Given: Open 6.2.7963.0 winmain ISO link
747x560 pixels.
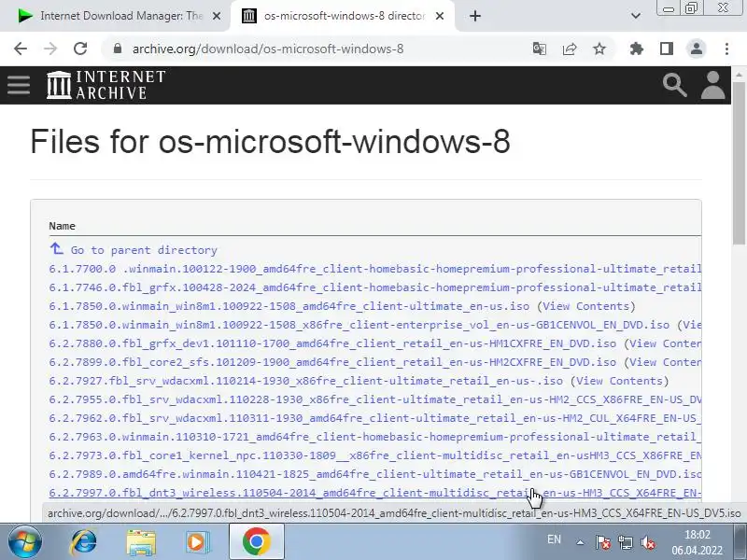Looking at the screenshot, I should [x=375, y=437].
